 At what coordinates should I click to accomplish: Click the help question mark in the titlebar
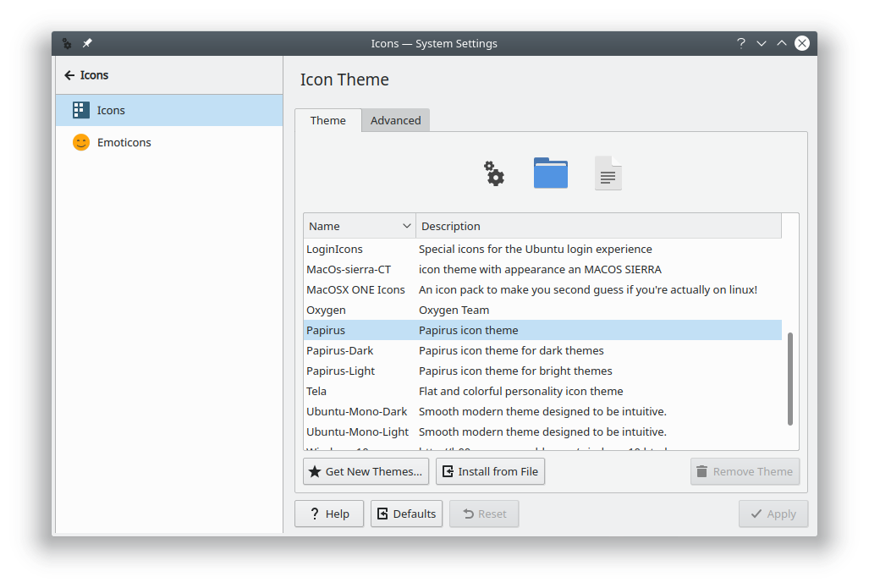740,43
